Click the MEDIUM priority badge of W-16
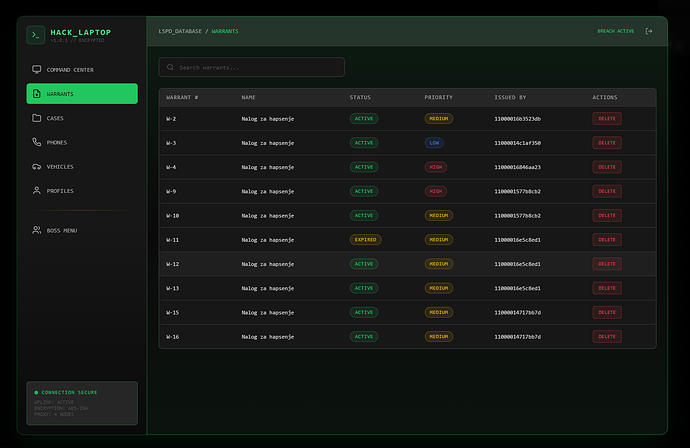690x448 pixels. point(439,337)
